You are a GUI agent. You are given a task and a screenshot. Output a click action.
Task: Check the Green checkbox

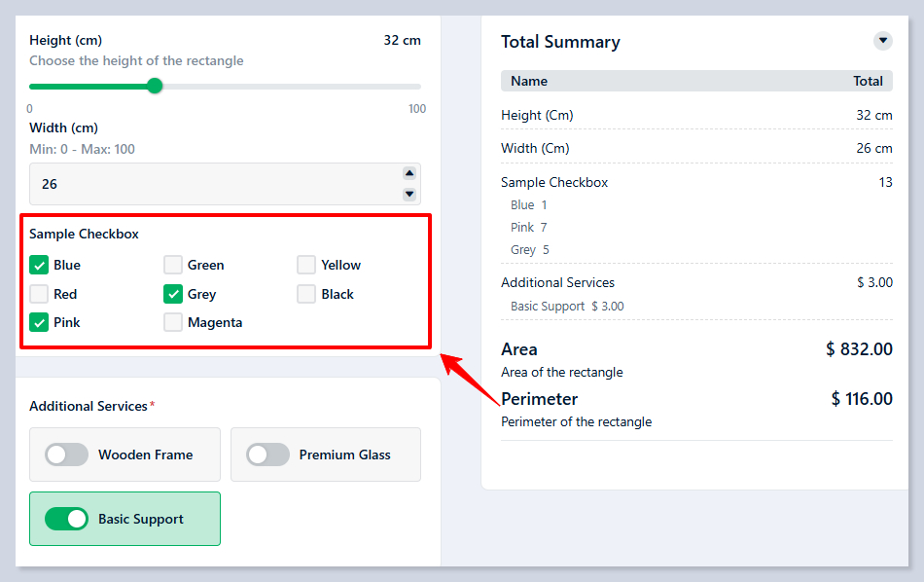[x=173, y=265]
